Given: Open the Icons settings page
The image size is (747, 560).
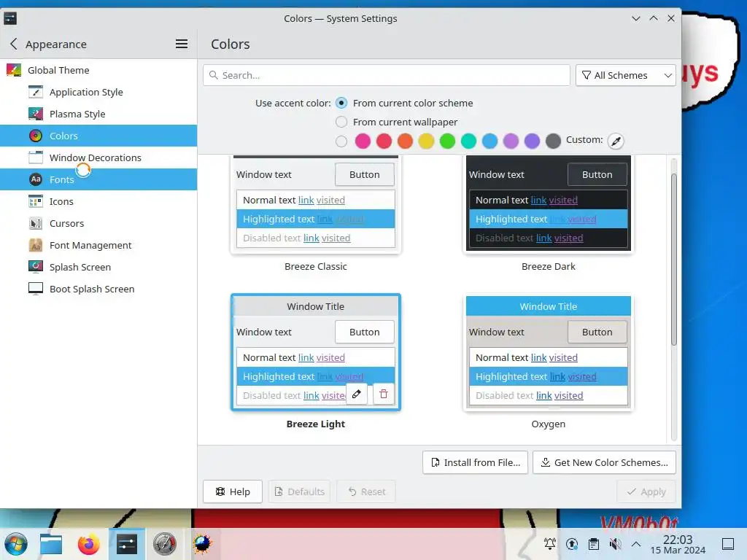Looking at the screenshot, I should [x=98, y=201].
